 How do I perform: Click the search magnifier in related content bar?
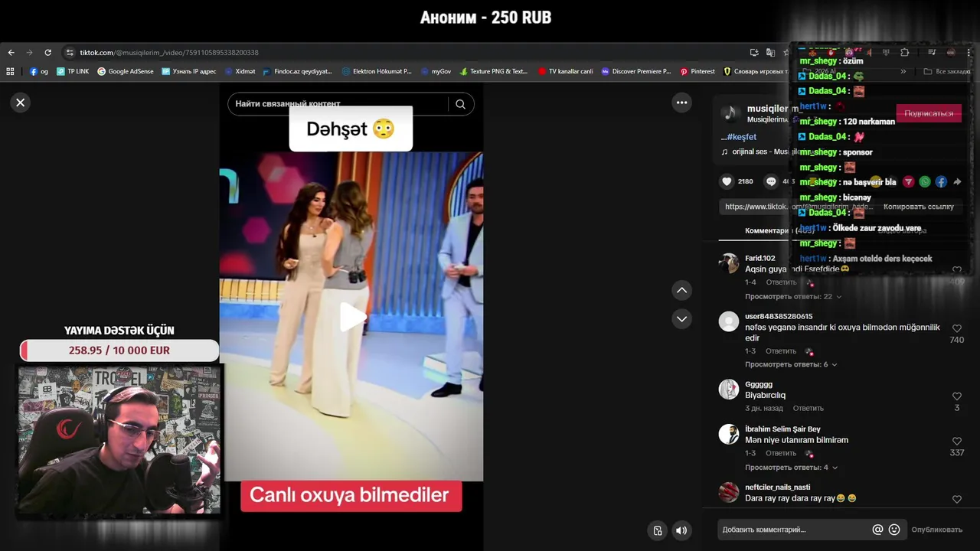460,104
